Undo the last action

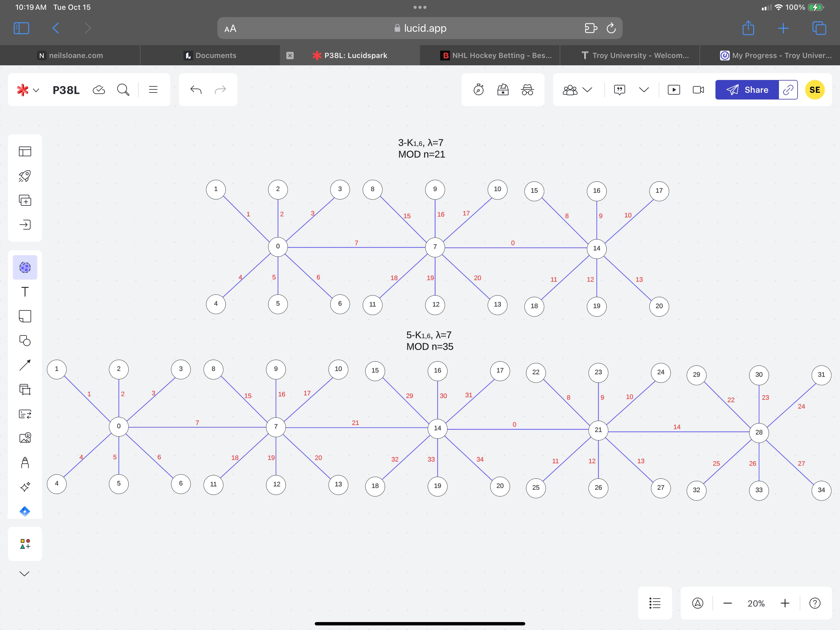(196, 90)
